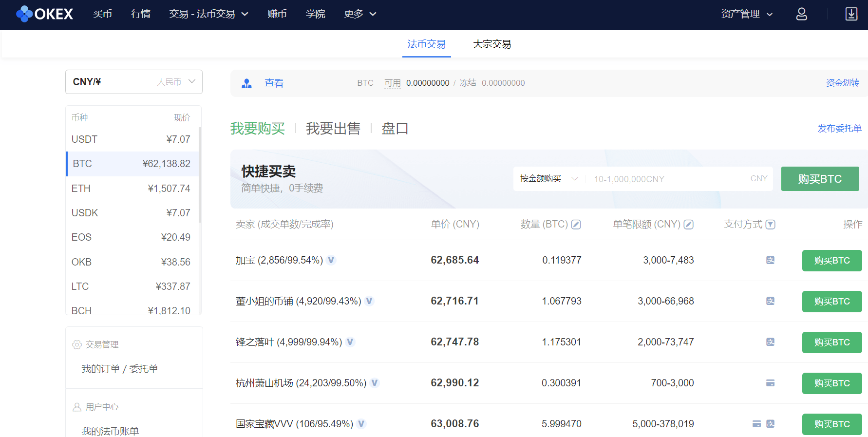Open 我的法币账单
This screenshot has width=868, height=437.
(x=110, y=431)
